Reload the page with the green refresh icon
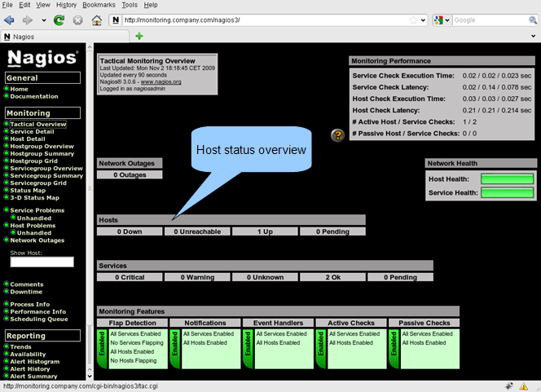 tap(59, 20)
